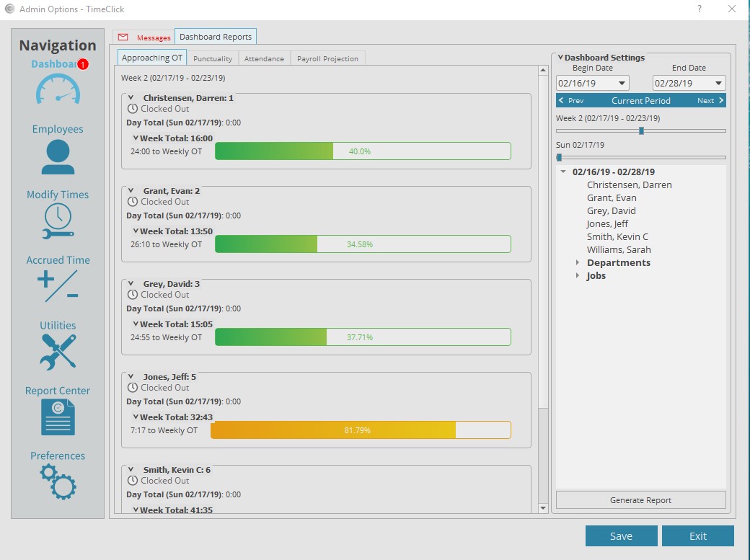Open the Accrued Time plus-minus icon

(x=58, y=285)
